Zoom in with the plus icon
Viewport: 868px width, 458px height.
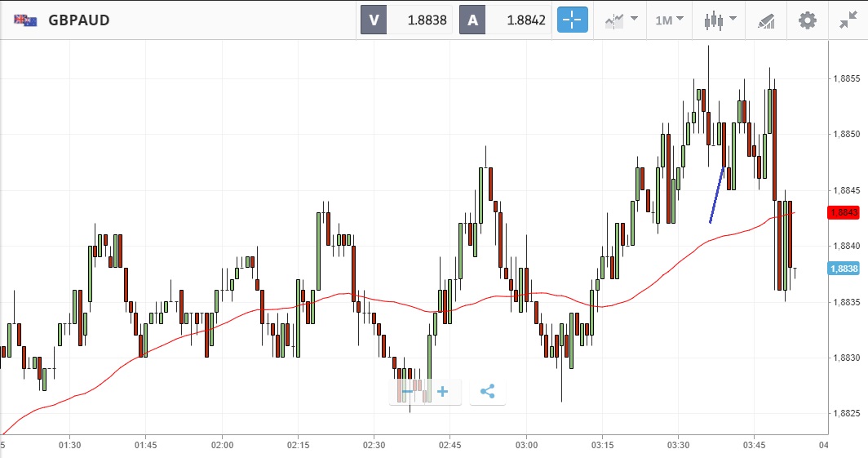[443, 392]
